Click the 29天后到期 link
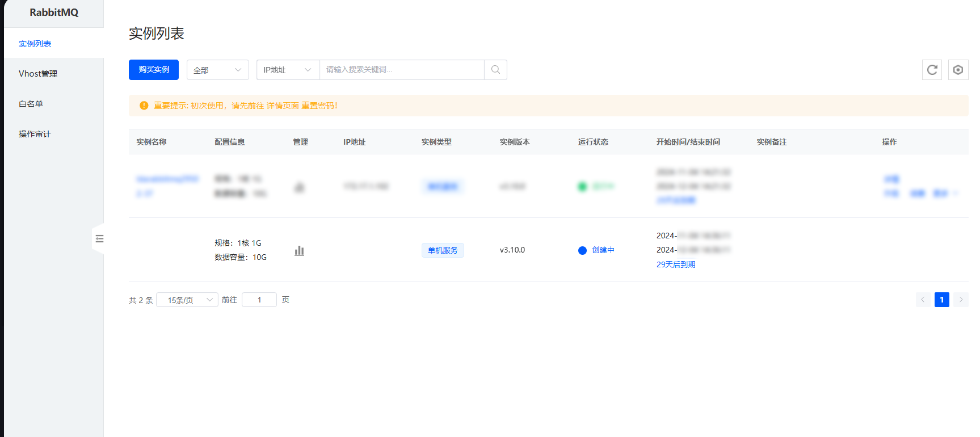This screenshot has height=437, width=980. coord(676,264)
